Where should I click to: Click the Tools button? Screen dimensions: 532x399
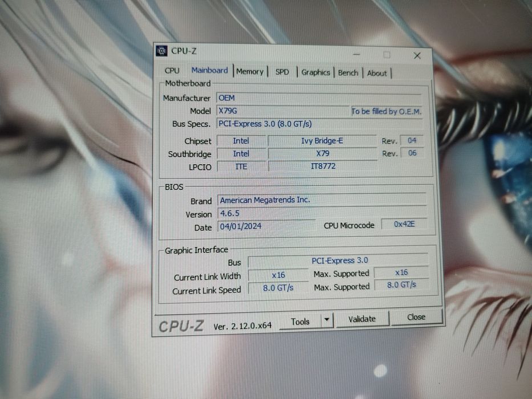tap(300, 321)
